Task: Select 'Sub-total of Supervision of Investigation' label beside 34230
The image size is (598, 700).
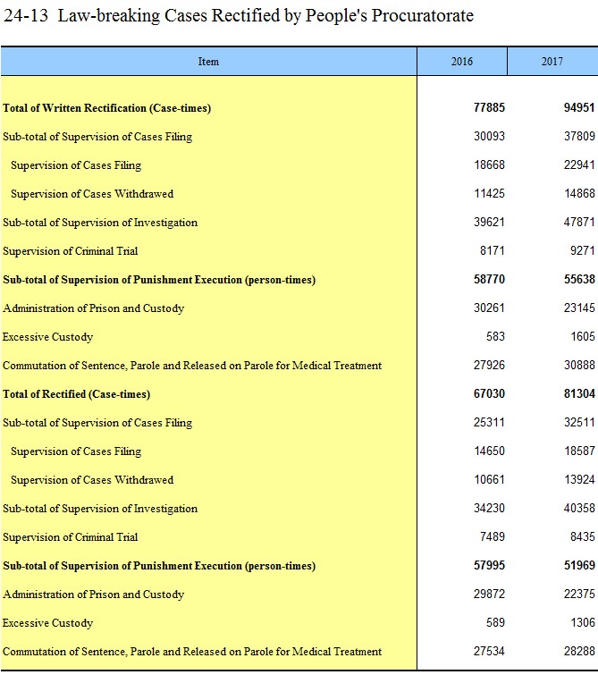Action: coord(100,509)
